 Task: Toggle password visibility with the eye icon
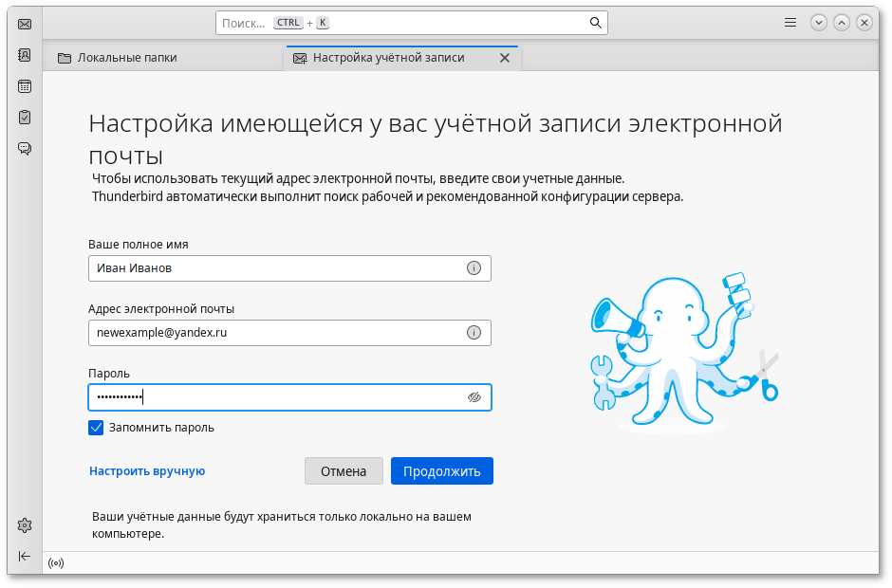coord(474,397)
